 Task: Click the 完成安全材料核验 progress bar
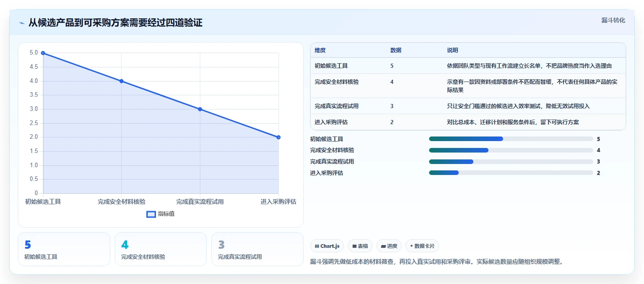coord(511,150)
